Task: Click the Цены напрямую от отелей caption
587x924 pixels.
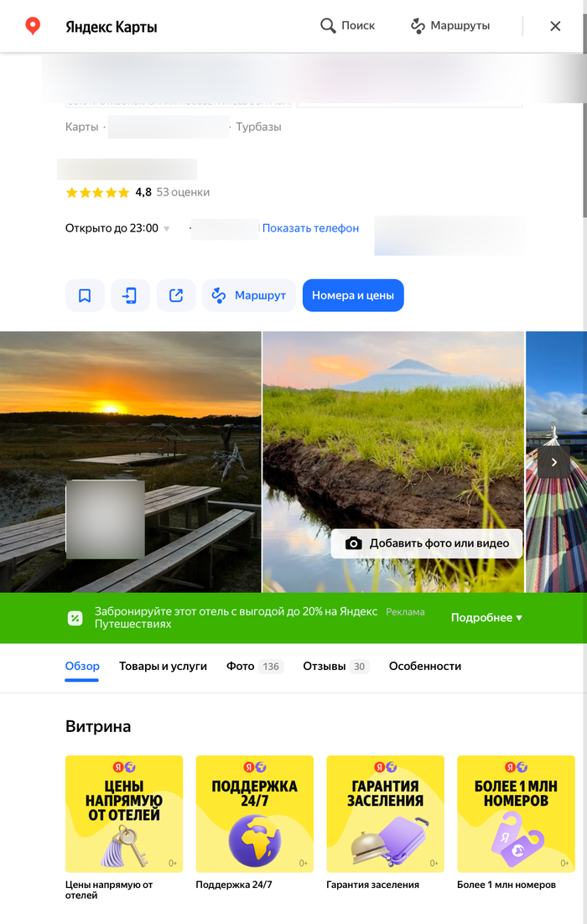Action: pos(109,890)
